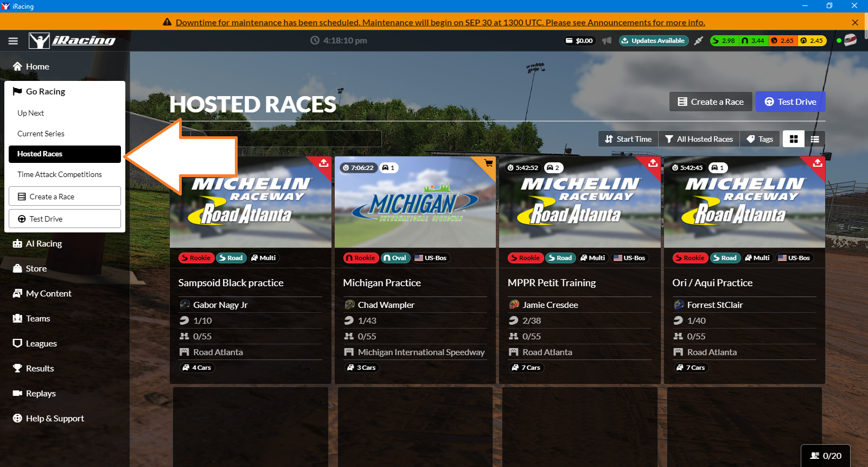Screen dimensions: 868x467
Task: Click sidebar Create a Race button
Action: click(x=65, y=197)
